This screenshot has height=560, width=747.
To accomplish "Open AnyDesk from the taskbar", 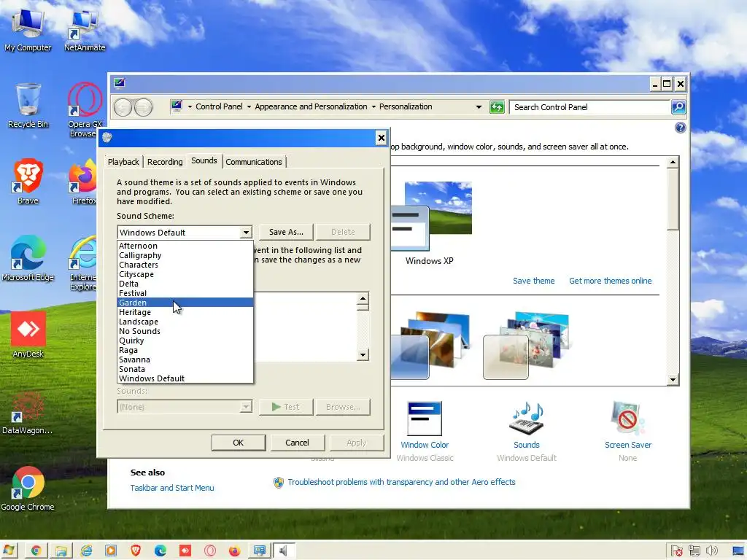I will [x=185, y=551].
